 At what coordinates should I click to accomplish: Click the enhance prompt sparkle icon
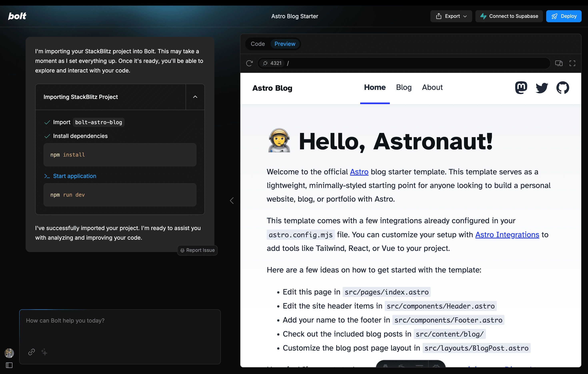point(44,352)
